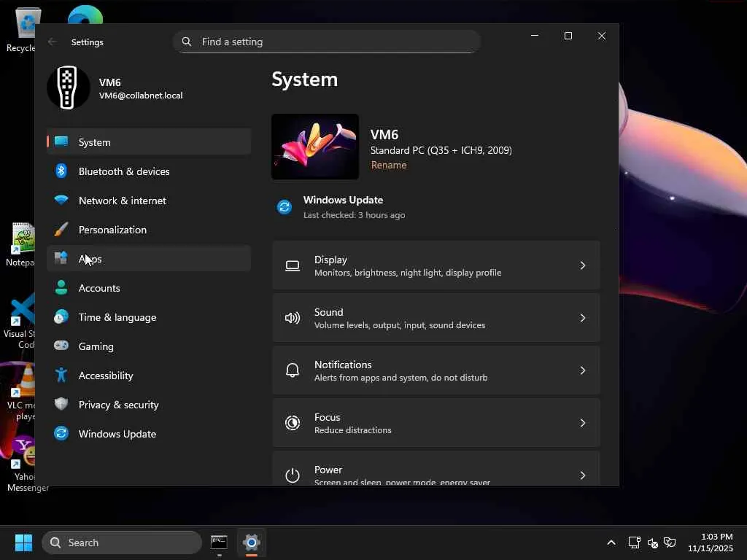
Task: Select the Network & internet wifi icon
Action: [61, 200]
